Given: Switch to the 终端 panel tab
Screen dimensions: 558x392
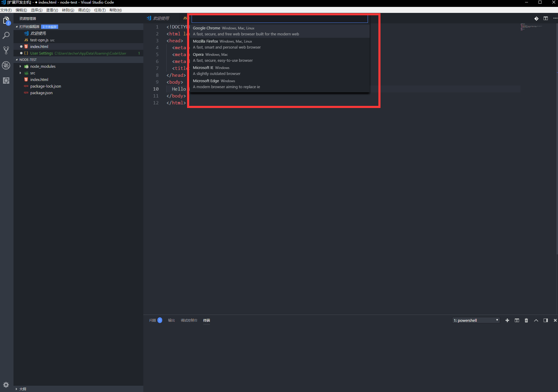Looking at the screenshot, I should click(206, 320).
